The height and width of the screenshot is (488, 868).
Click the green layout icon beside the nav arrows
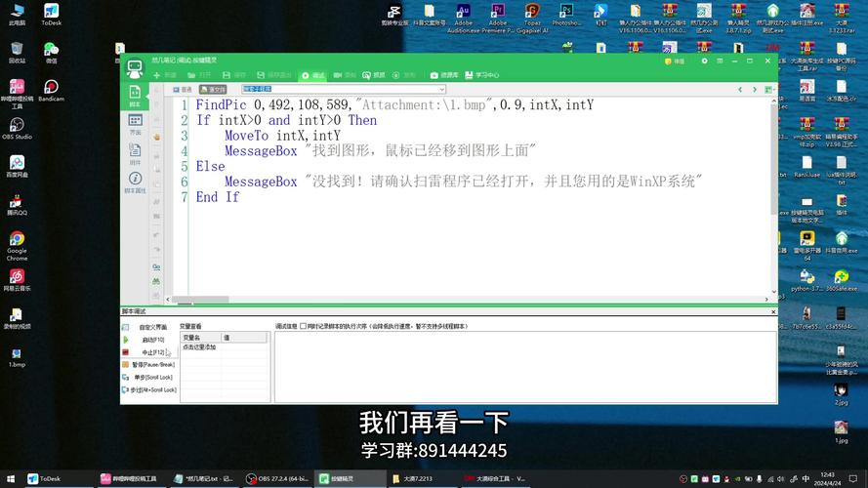pyautogui.click(x=768, y=89)
